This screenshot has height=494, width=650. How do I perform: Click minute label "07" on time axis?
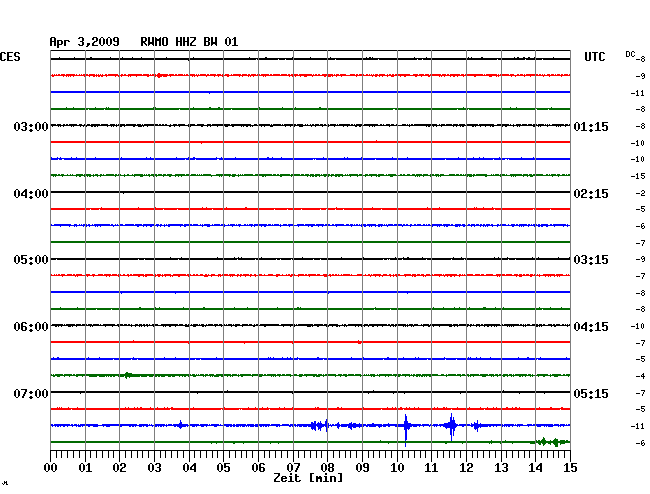click(x=293, y=468)
